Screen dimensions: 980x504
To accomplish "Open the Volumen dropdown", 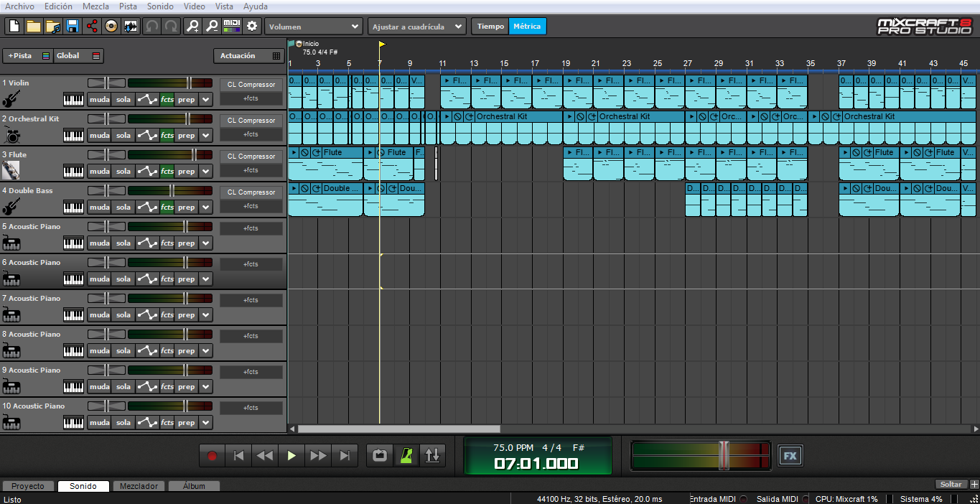I will point(314,27).
